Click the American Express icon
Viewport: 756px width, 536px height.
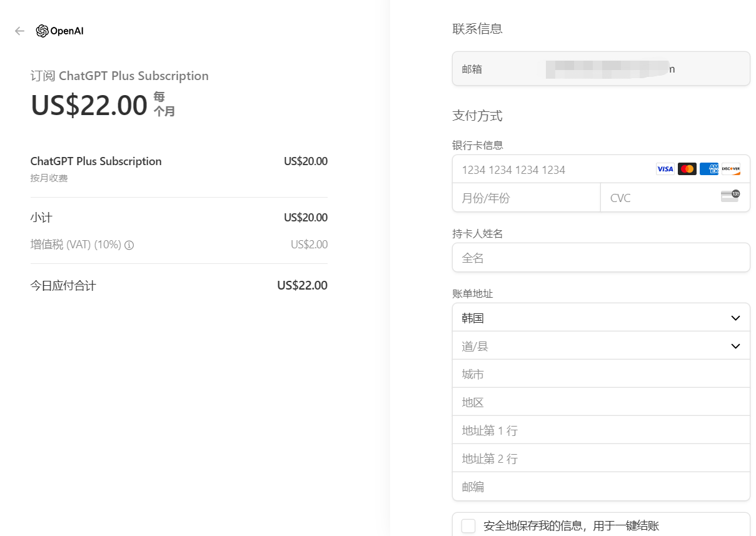708,169
